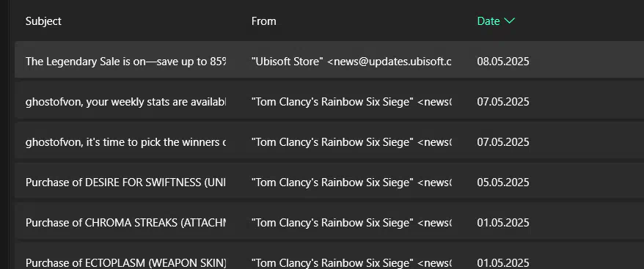Click the green sort chevron beside Date
This screenshot has width=644, height=269.
point(509,21)
